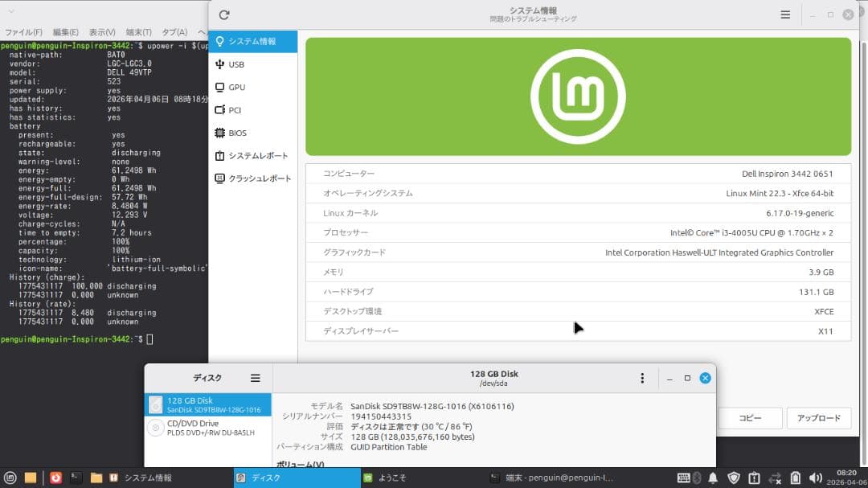Click the show desktop icon in taskbar
868x488 pixels.
[31, 478]
